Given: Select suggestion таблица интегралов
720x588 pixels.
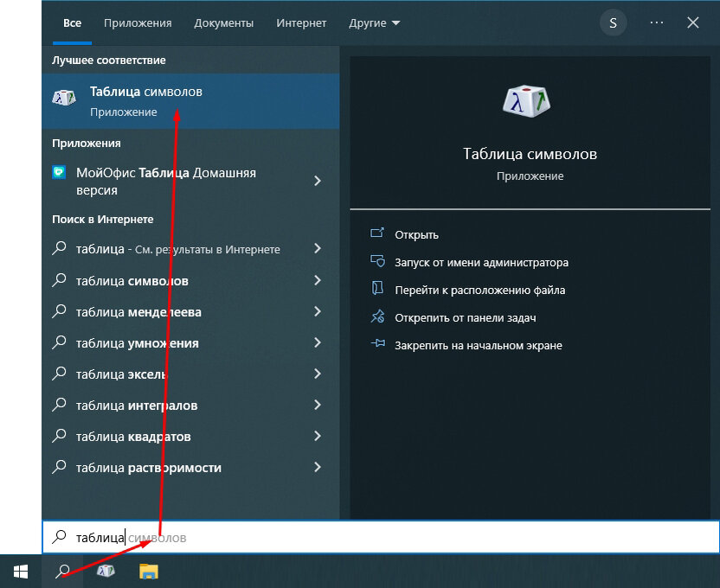Looking at the screenshot, I should (x=190, y=406).
